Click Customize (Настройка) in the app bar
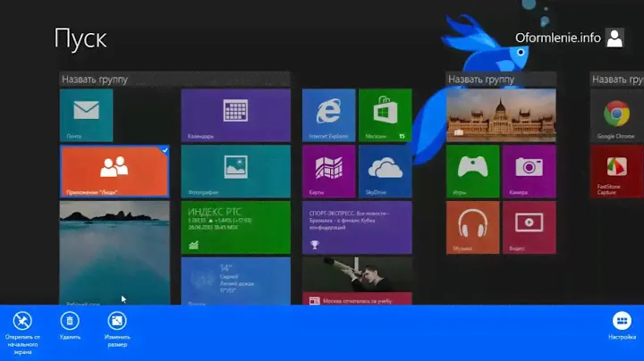Image resolution: width=644 pixels, height=361 pixels. 622,322
